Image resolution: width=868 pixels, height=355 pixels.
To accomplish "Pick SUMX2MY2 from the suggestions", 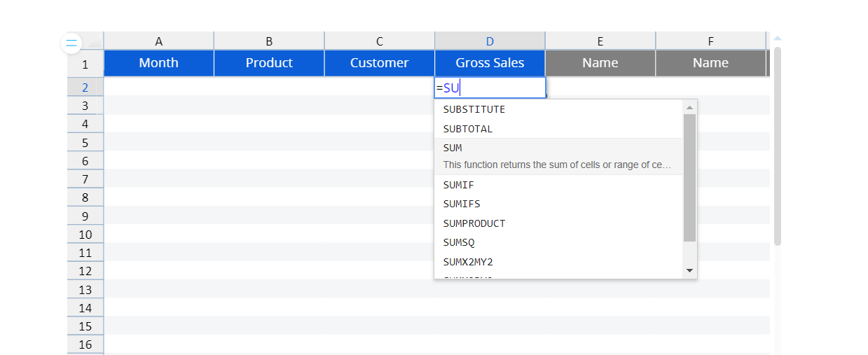I will 558,262.
